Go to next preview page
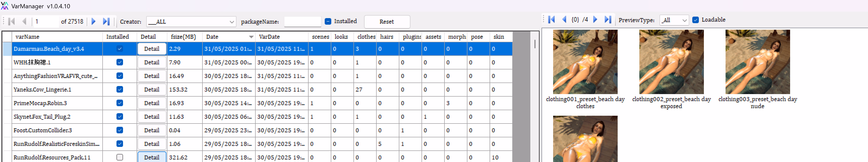868x162 pixels. pyautogui.click(x=595, y=19)
